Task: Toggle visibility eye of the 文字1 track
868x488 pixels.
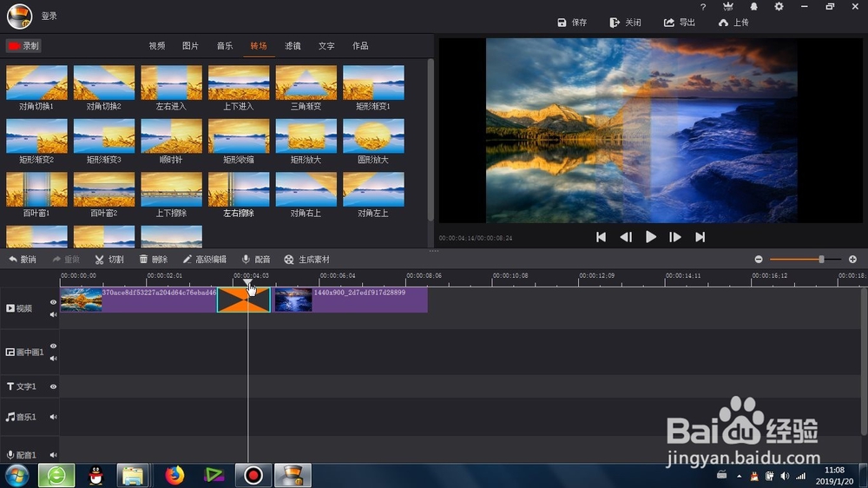Action: pyautogui.click(x=53, y=386)
